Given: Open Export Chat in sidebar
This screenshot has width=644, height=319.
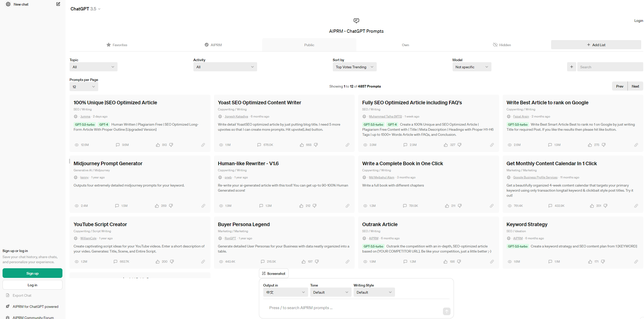Looking at the screenshot, I should point(22,295).
